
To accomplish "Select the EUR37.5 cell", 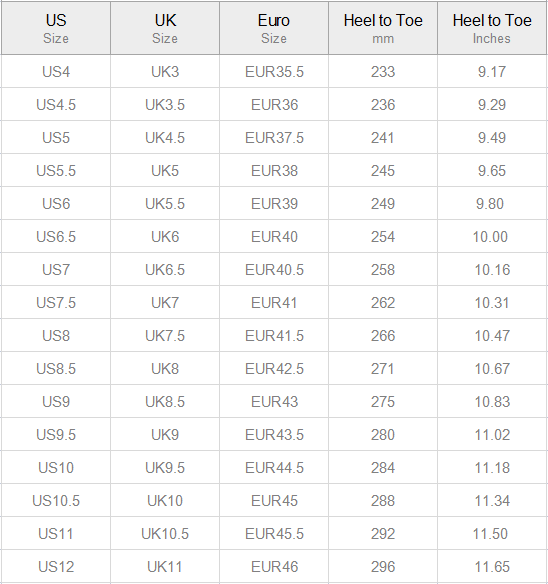I will pos(274,137).
